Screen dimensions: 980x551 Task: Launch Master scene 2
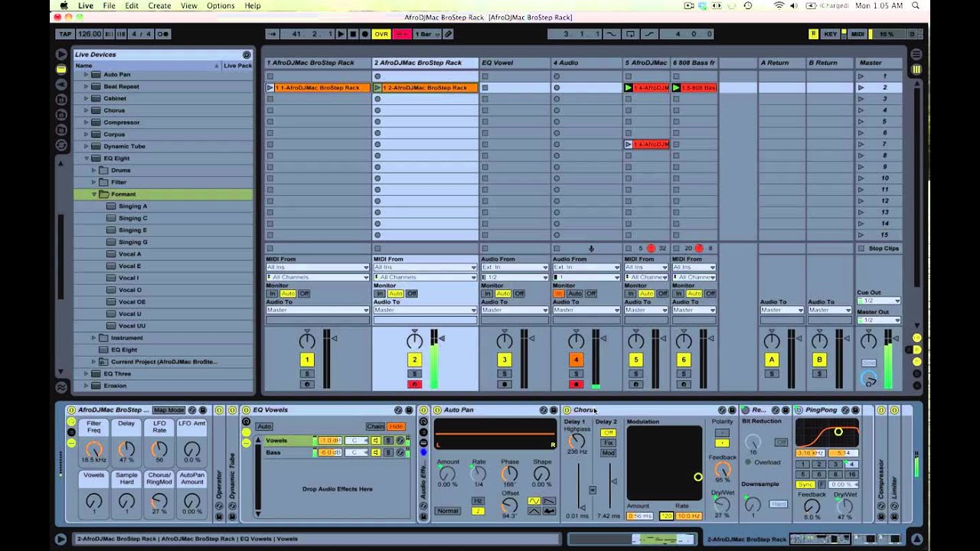861,88
